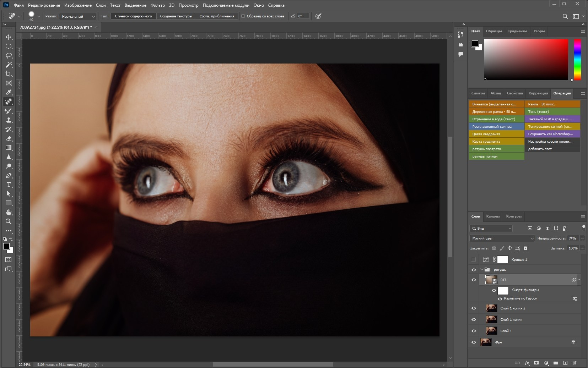
Task: Click the delete layer trash icon
Action: click(x=574, y=363)
